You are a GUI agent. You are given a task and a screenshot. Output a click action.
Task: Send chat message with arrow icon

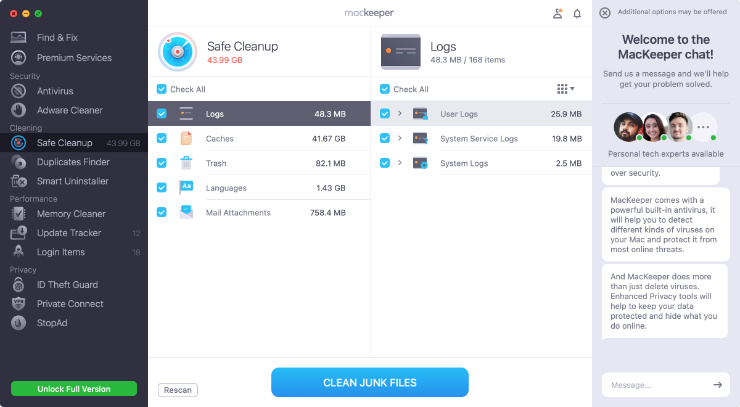point(717,385)
